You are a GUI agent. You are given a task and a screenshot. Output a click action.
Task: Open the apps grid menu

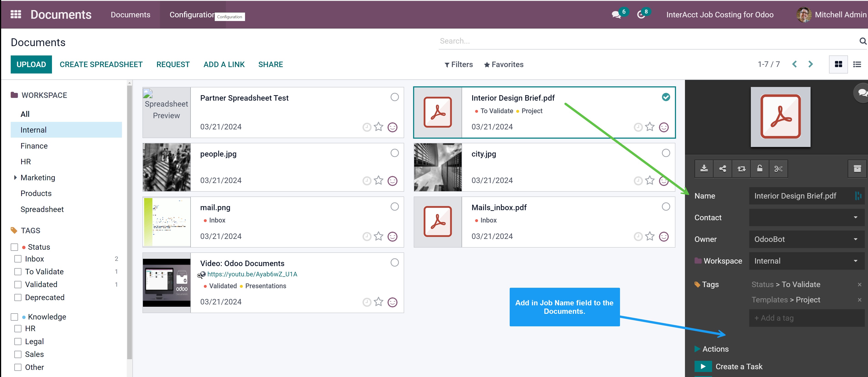16,15
